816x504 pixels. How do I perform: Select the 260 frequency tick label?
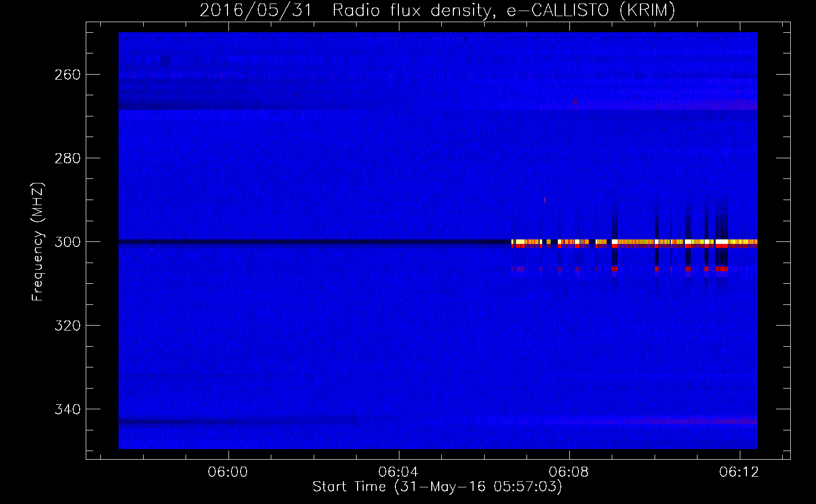(x=67, y=75)
